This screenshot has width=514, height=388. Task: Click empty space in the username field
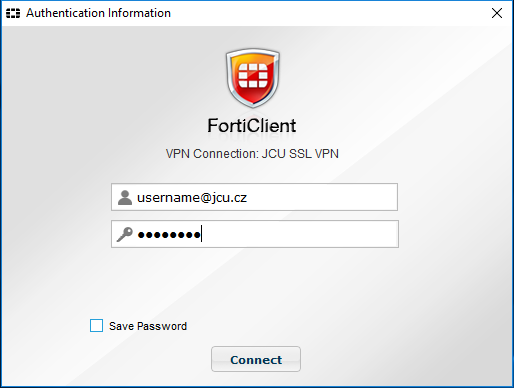[320, 197]
